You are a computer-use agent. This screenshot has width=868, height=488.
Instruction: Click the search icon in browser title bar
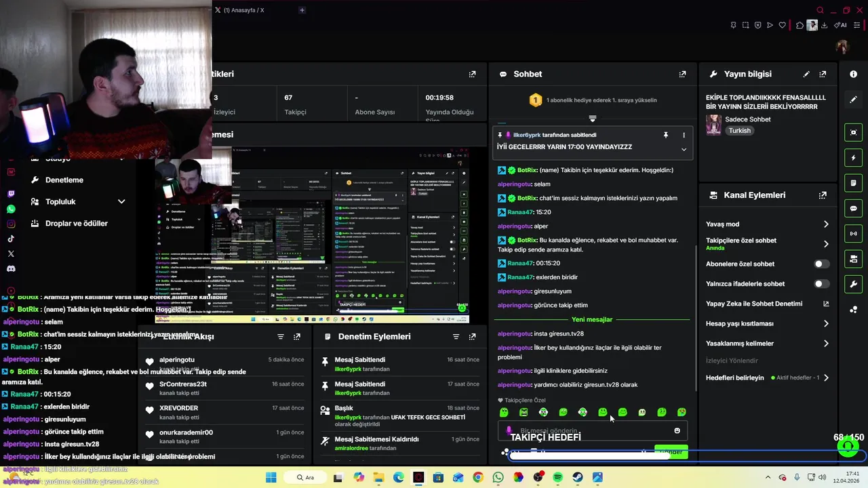pyautogui.click(x=820, y=10)
